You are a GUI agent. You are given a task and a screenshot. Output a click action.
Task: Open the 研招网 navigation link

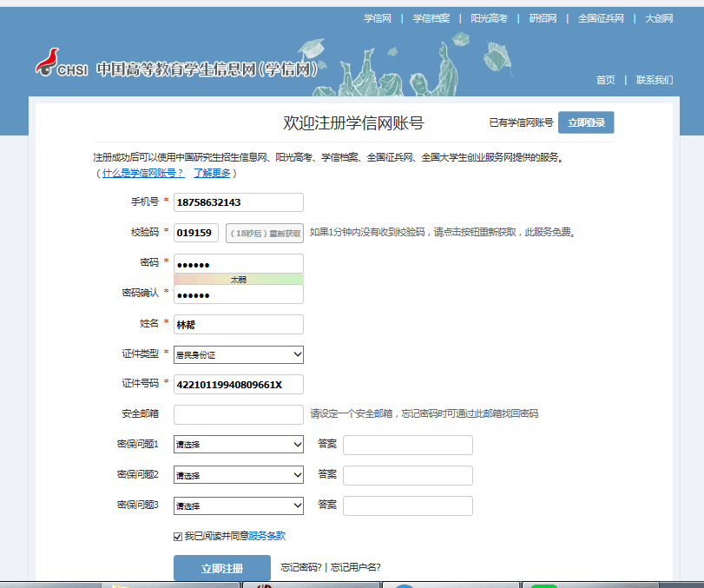tap(543, 18)
